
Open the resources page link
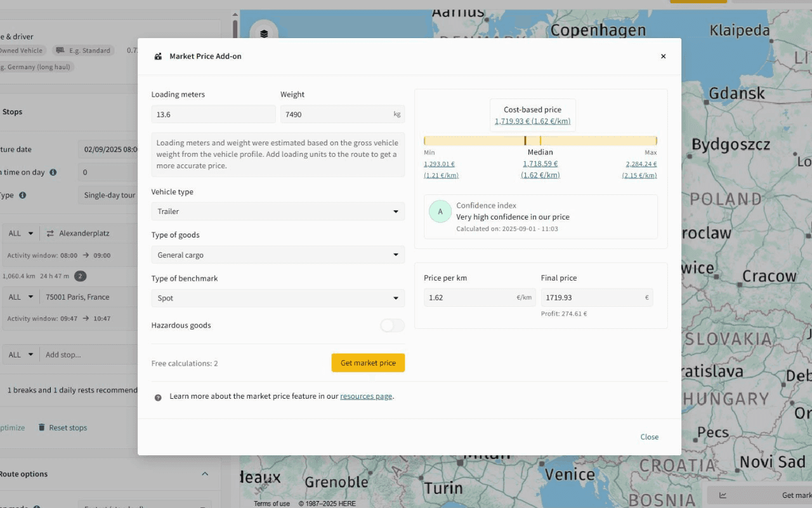366,396
